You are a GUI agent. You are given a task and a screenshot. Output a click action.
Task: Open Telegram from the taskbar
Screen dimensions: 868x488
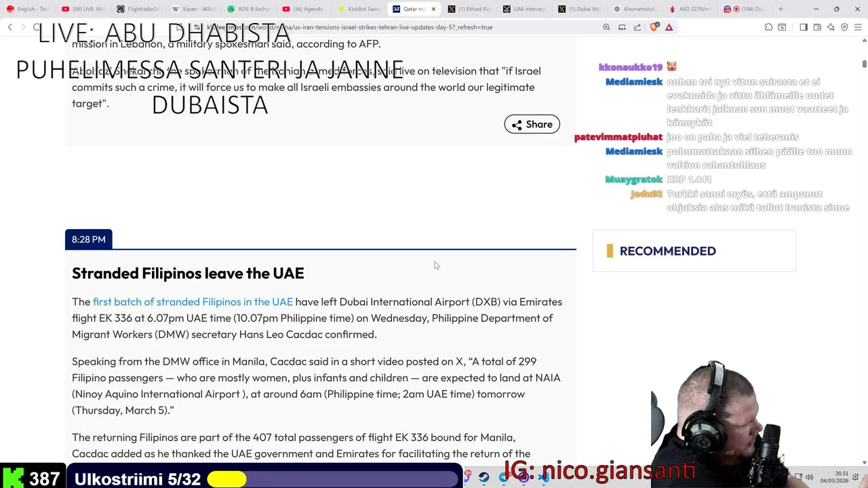(x=504, y=477)
